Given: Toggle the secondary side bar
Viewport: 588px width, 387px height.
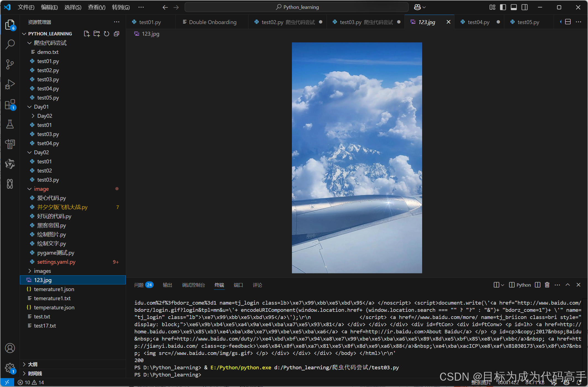Looking at the screenshot, I should pyautogui.click(x=524, y=7).
